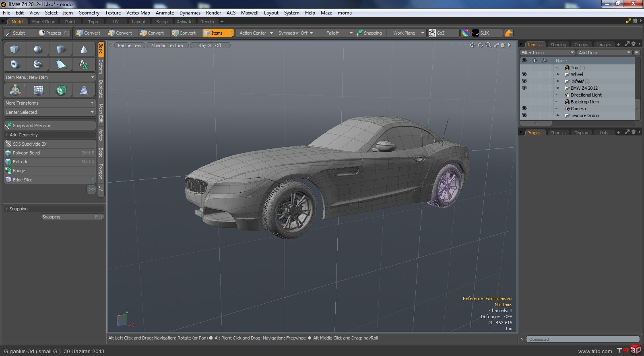Add a cube primitive from the Basic tools
Viewport: 644px width, 356px height.
[14, 49]
